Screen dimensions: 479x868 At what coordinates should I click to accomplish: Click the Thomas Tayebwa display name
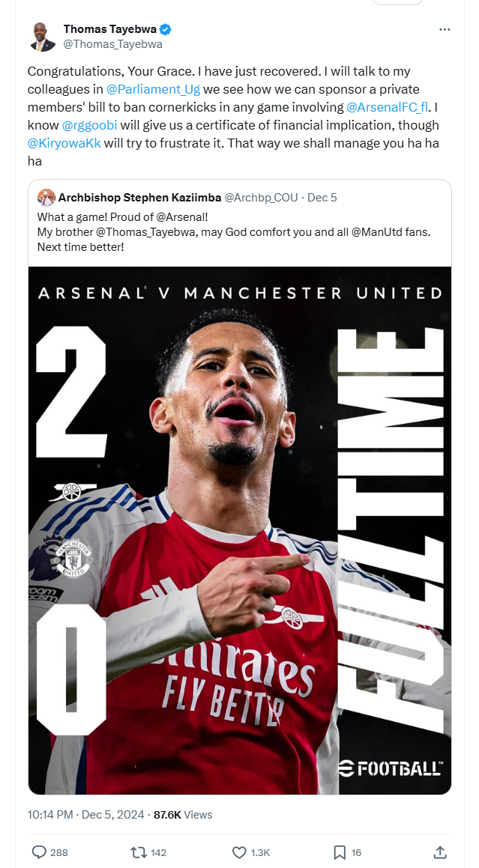(x=109, y=28)
